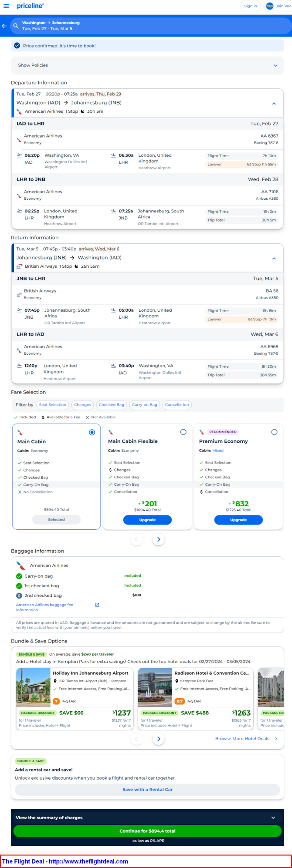Click previous arrow in hotel deals carousel
The image size is (292, 868).
[136, 739]
